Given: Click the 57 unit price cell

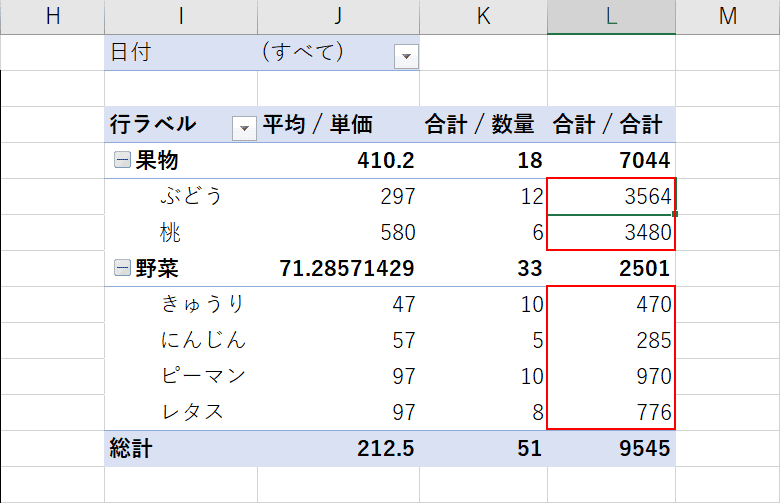Looking at the screenshot, I should [338, 340].
